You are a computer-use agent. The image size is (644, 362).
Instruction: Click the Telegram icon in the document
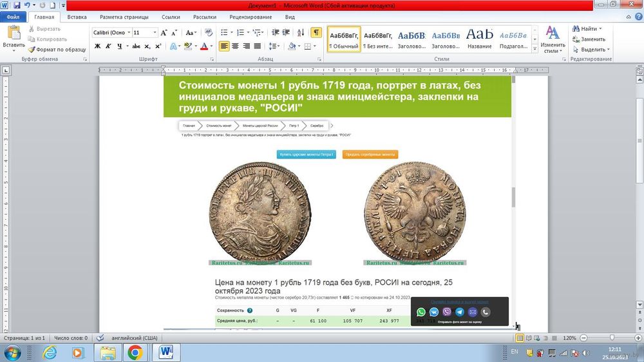tap(460, 312)
